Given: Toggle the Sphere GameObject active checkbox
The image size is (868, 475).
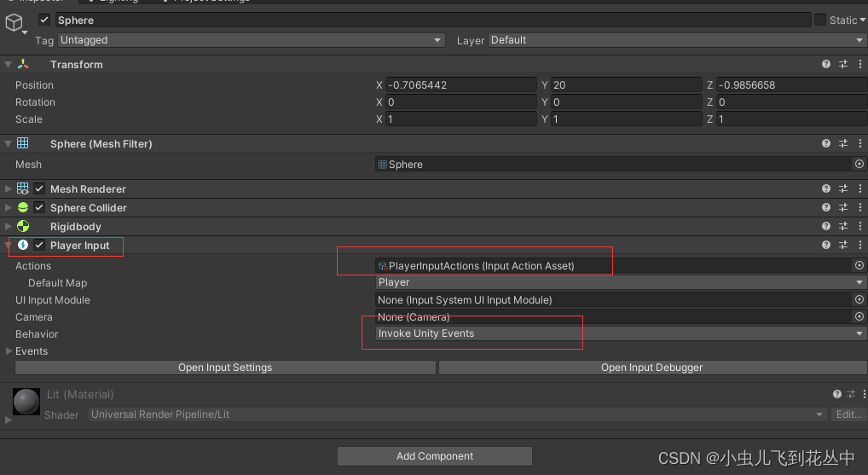Looking at the screenshot, I should click(x=44, y=20).
